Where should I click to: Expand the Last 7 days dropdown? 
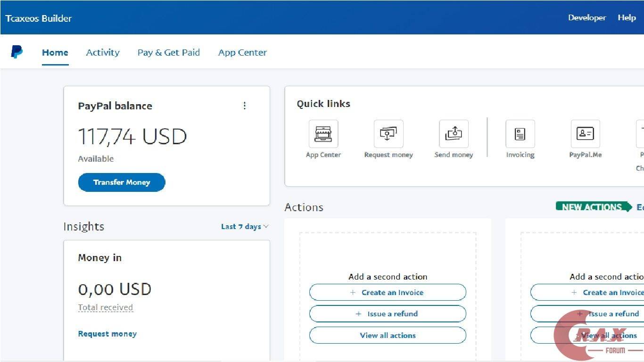[x=245, y=227]
